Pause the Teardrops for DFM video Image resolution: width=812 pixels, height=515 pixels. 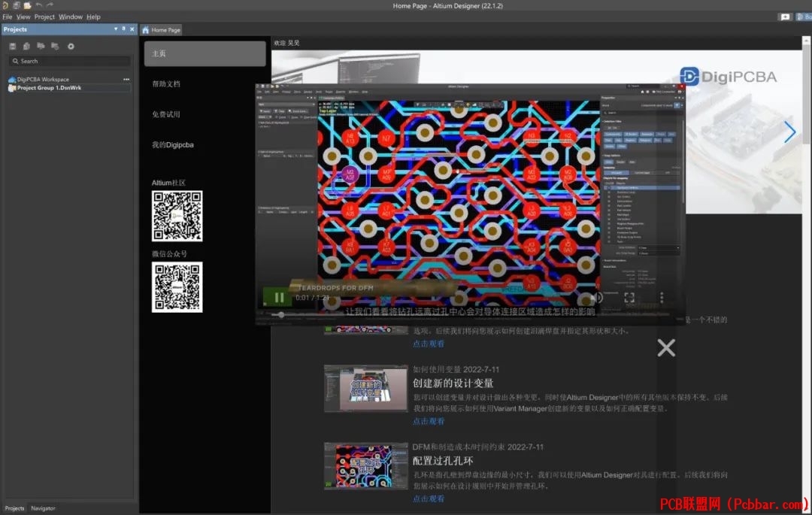pos(279,297)
